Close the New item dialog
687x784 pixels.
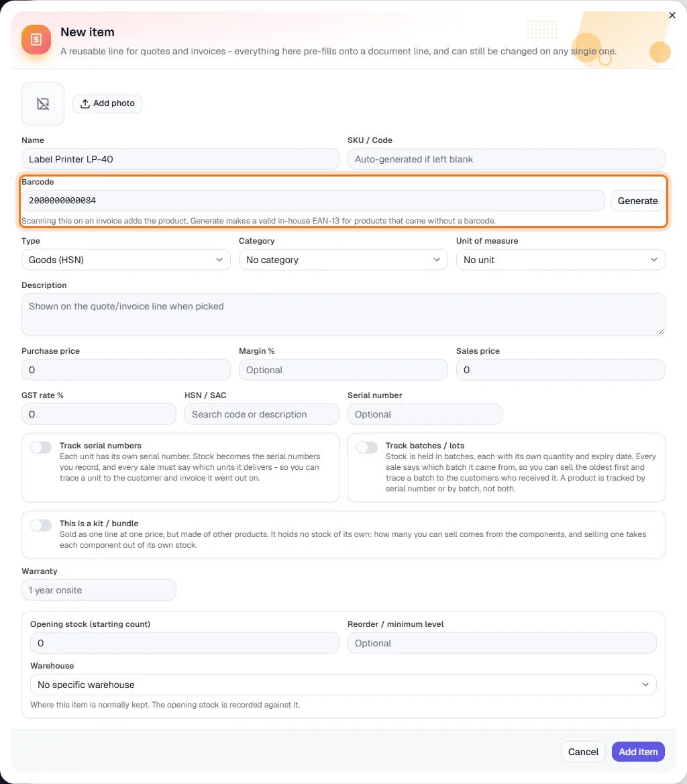(672, 15)
